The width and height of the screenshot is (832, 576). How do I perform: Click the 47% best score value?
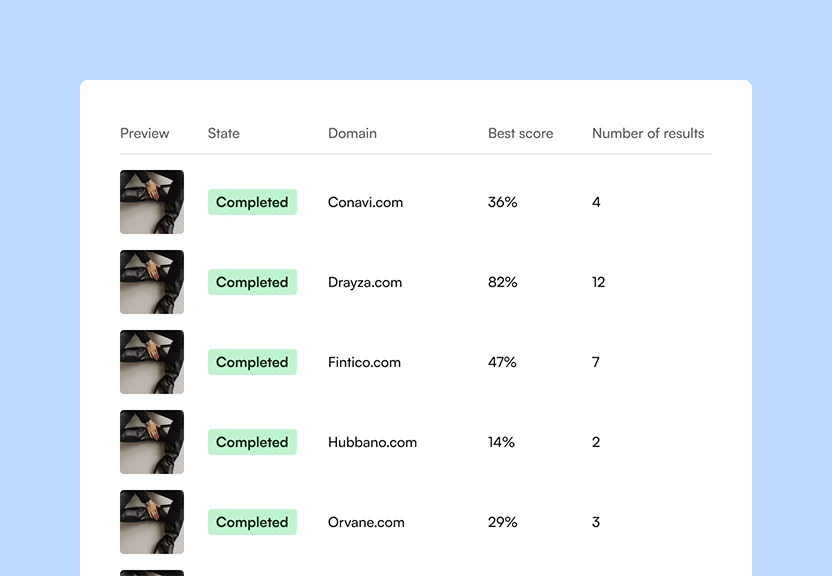[502, 362]
